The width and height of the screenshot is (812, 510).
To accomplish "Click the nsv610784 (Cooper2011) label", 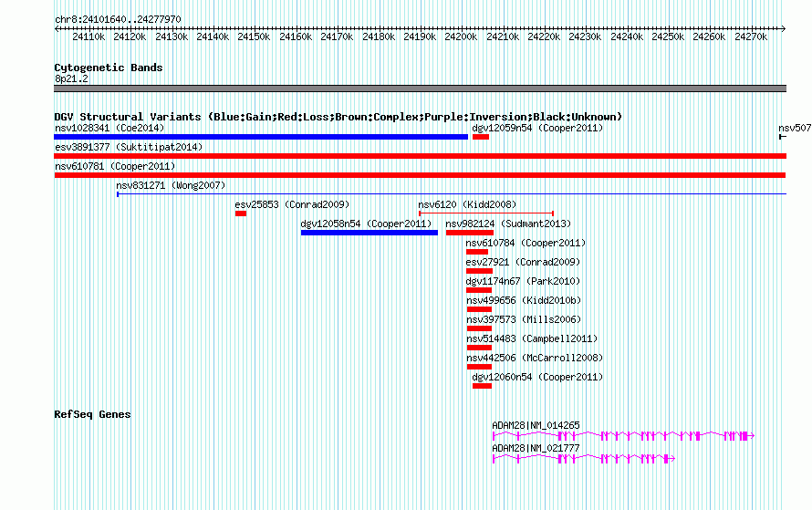I will click(526, 243).
